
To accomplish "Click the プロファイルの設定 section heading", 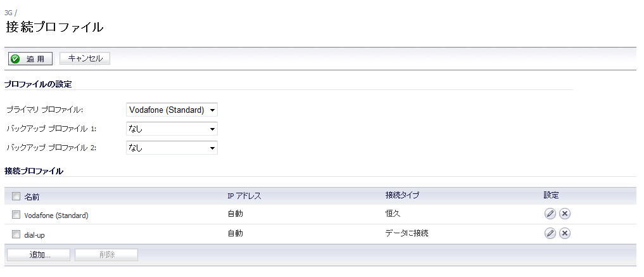I will [x=38, y=84].
